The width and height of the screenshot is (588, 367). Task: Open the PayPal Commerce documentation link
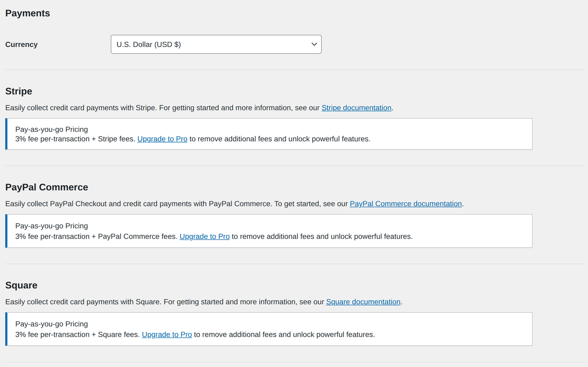point(406,204)
